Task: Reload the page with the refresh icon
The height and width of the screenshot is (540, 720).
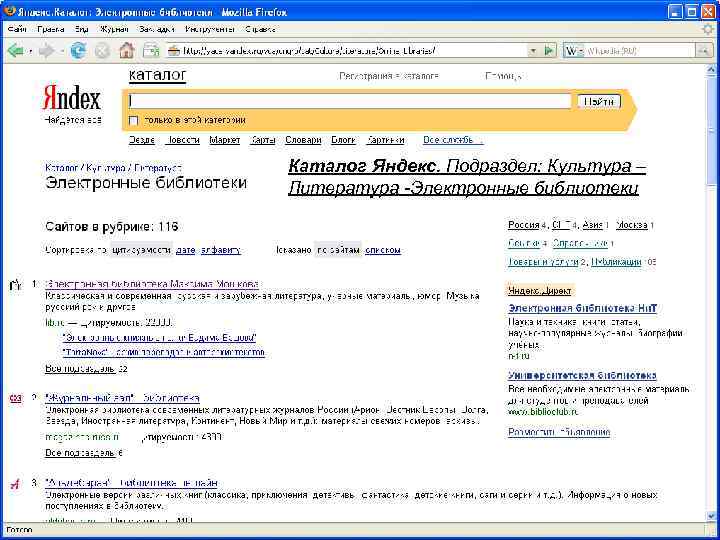Action: pos(79,51)
